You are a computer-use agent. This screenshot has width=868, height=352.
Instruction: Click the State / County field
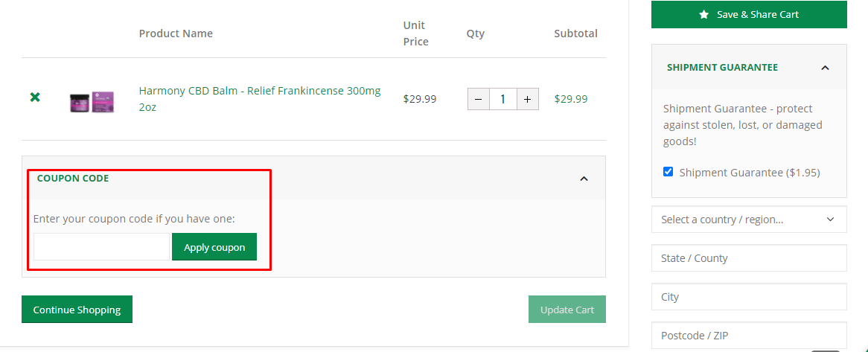tap(749, 258)
